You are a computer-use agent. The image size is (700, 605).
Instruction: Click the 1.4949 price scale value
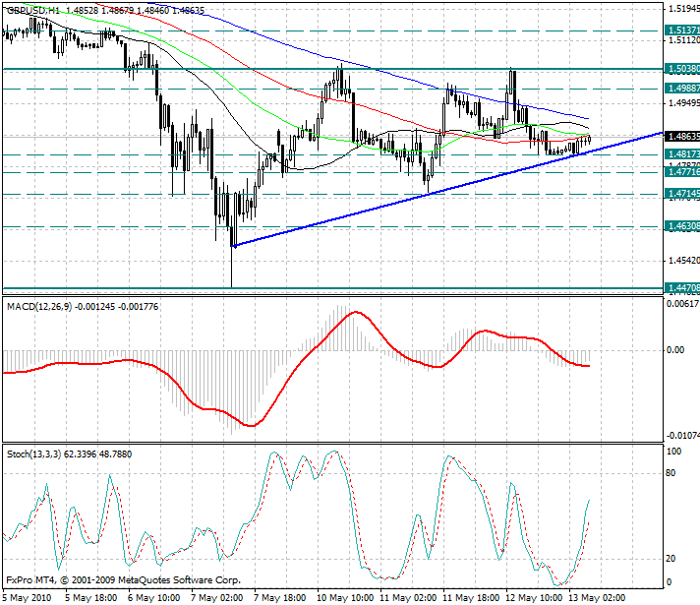pyautogui.click(x=683, y=103)
